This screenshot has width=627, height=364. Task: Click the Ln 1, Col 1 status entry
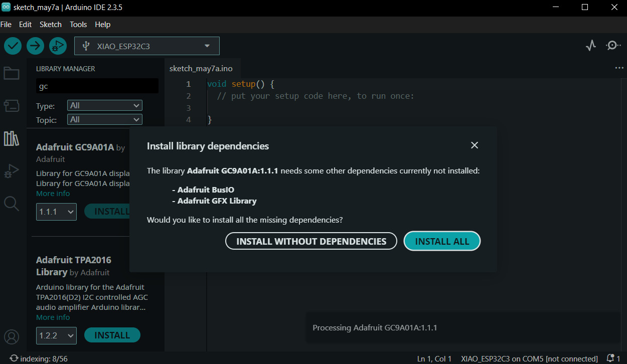click(x=434, y=358)
